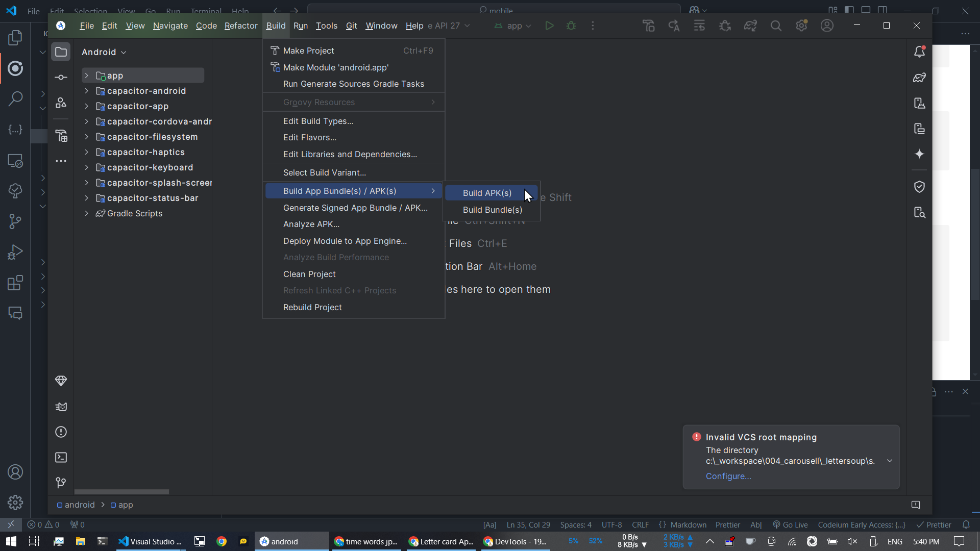
Task: Open the Android project view dropdown
Action: pos(104,52)
